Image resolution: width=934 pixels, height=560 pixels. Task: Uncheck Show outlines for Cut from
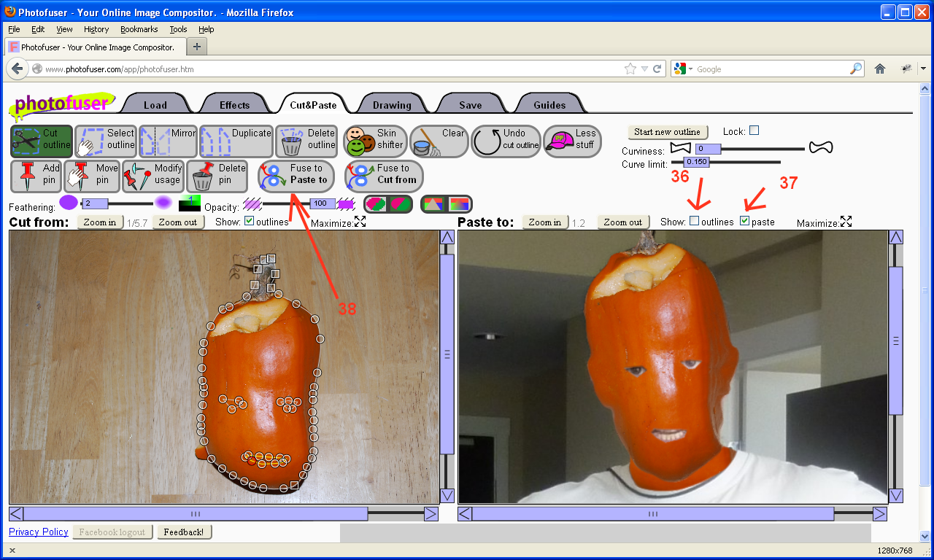tap(249, 221)
